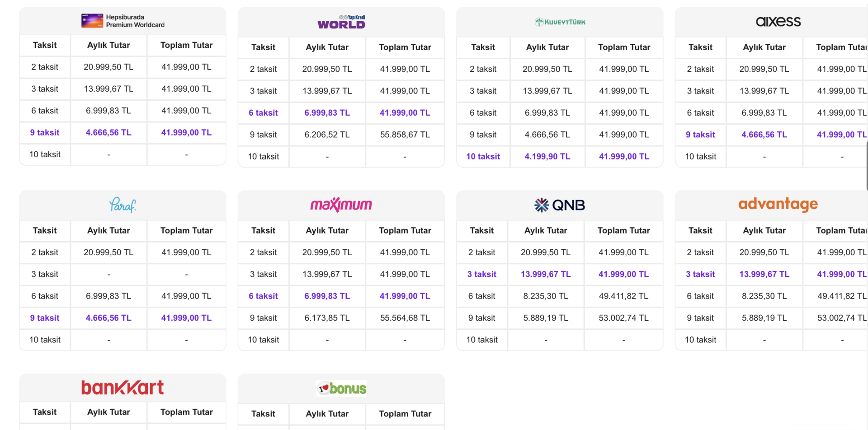Click the Axess logo
This screenshot has width=868, height=430.
point(778,22)
